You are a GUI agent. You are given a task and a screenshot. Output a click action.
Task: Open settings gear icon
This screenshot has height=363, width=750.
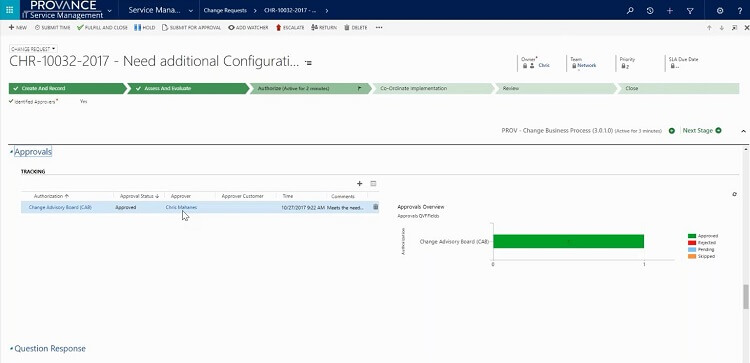click(x=720, y=11)
